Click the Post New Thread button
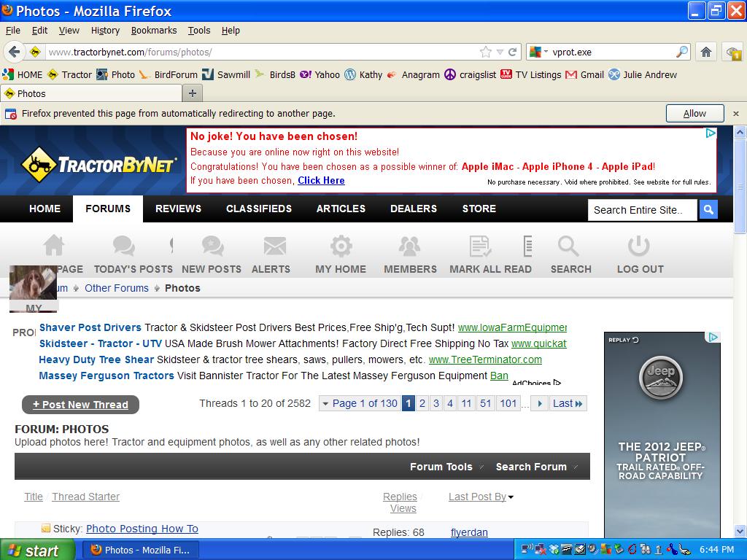747x560 pixels. 80,404
